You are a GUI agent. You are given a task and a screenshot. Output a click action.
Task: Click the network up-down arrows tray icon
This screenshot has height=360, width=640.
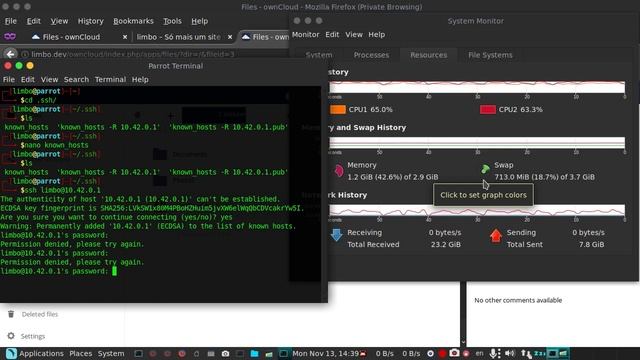(x=526, y=353)
